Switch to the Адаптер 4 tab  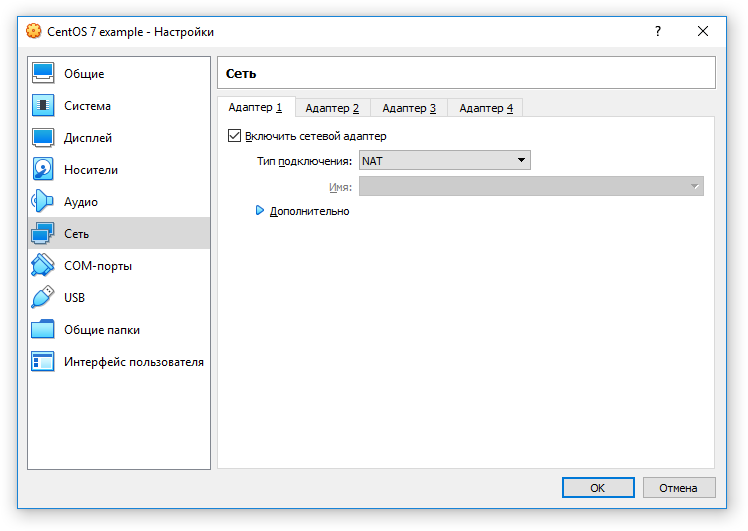(x=486, y=108)
